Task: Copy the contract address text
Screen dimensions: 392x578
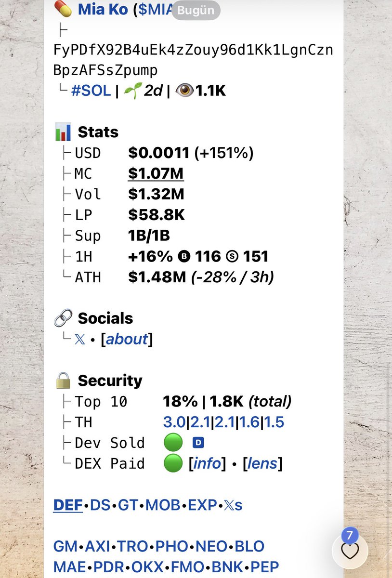Action: tap(193, 60)
